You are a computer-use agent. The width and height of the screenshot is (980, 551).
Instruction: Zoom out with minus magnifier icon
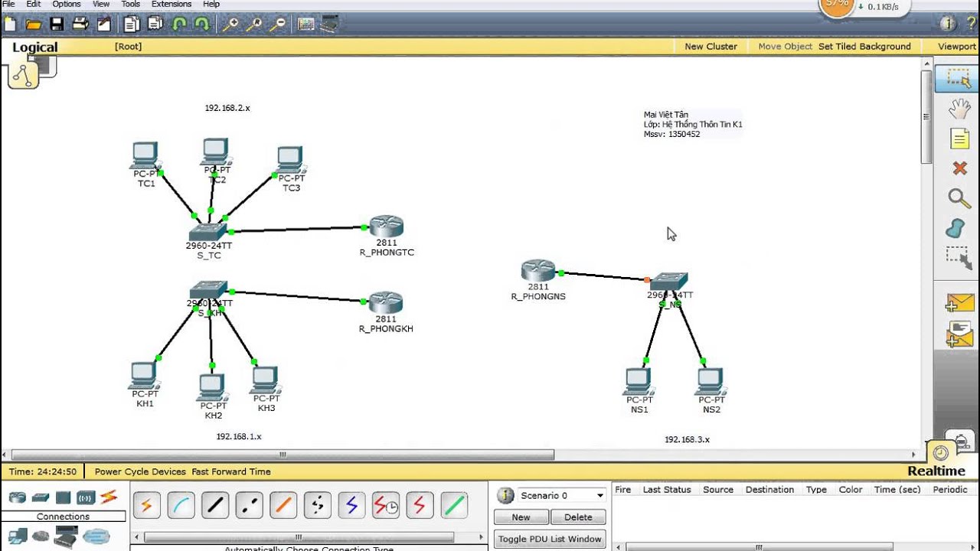pos(278,24)
